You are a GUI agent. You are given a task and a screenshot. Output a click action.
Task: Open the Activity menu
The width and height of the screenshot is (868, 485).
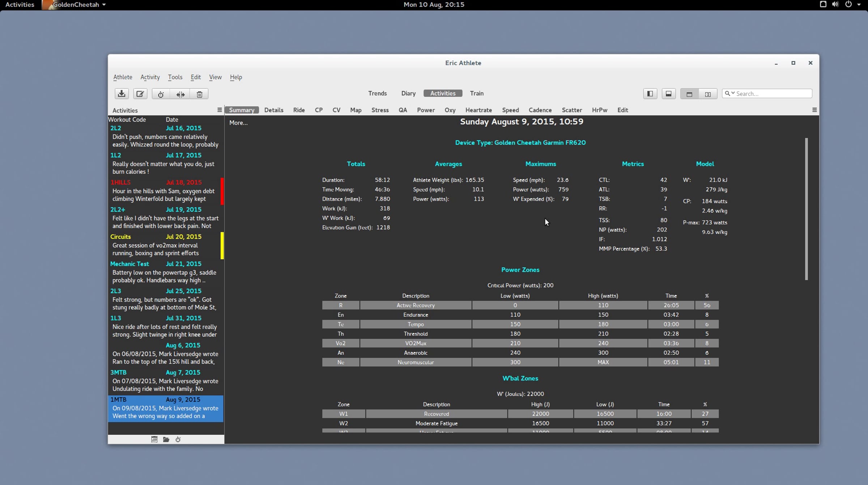click(x=150, y=77)
